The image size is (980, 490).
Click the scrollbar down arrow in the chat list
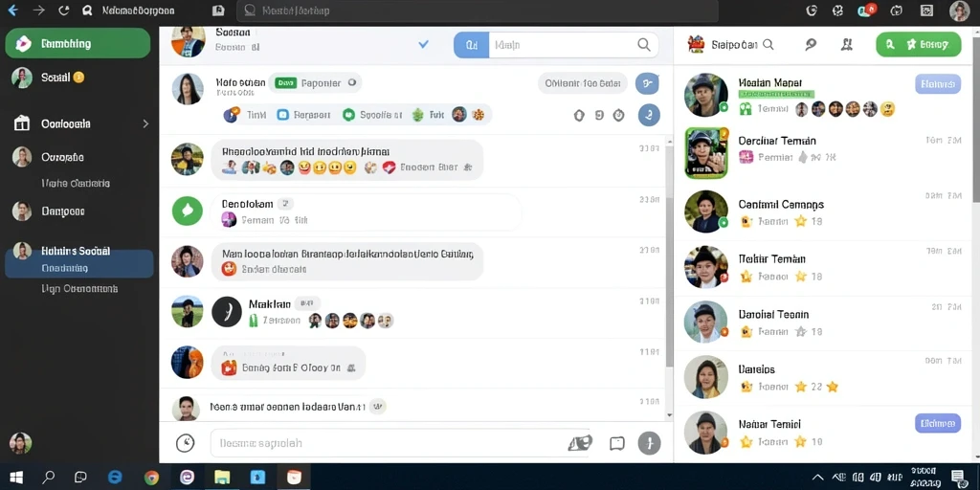click(669, 415)
